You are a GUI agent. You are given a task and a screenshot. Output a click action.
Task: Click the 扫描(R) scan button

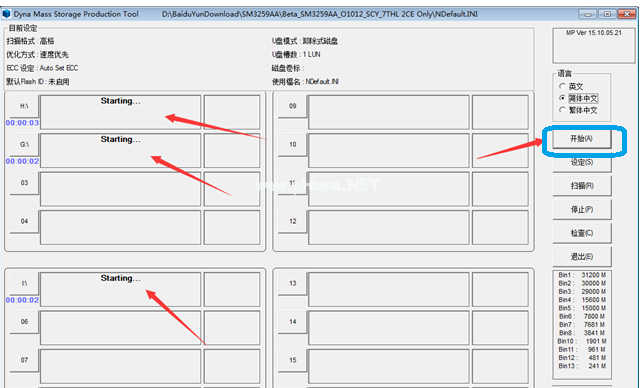click(582, 186)
